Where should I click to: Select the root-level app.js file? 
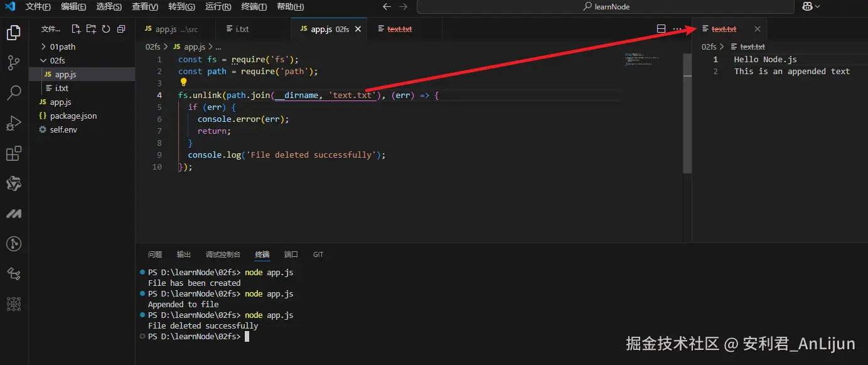[82, 102]
